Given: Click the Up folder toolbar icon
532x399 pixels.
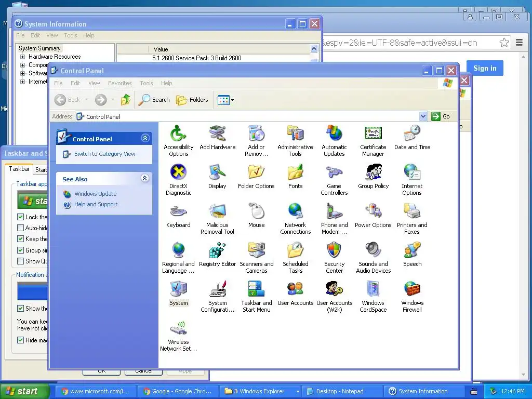Looking at the screenshot, I should pyautogui.click(x=126, y=100).
